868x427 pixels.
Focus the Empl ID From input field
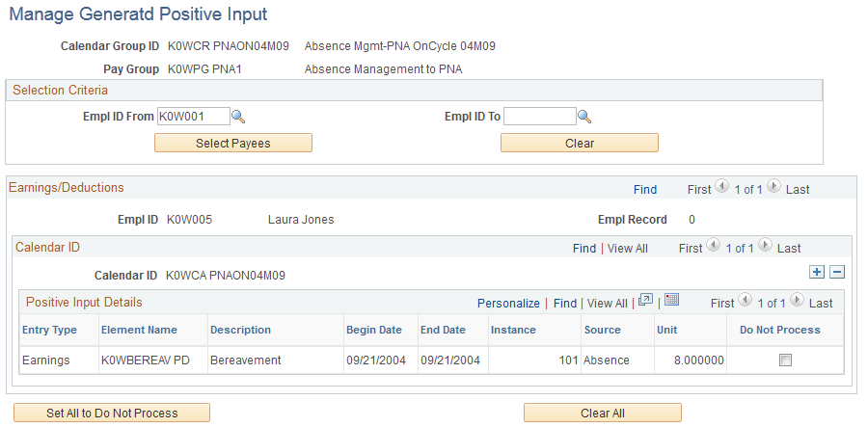[193, 117]
